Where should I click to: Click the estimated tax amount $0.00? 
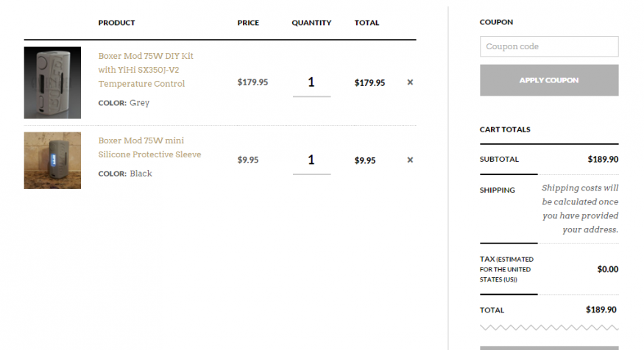(x=608, y=269)
